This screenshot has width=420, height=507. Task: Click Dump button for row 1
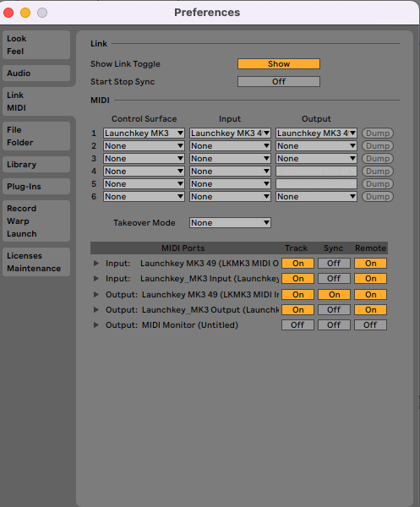pyautogui.click(x=377, y=134)
